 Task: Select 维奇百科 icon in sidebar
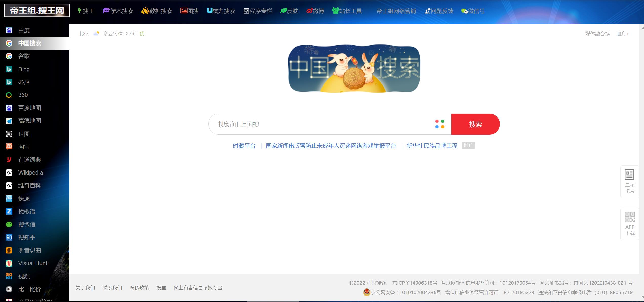pyautogui.click(x=9, y=186)
